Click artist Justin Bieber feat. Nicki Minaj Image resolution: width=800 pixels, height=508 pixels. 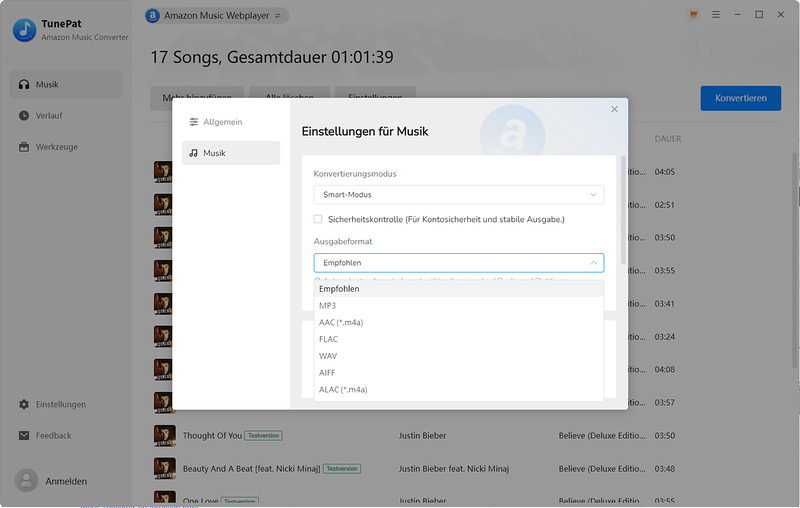tap(454, 469)
